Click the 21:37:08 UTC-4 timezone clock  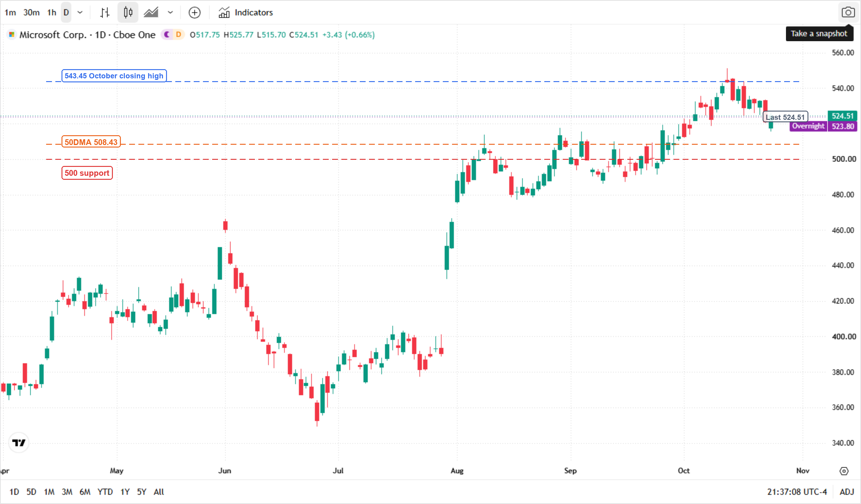797,492
